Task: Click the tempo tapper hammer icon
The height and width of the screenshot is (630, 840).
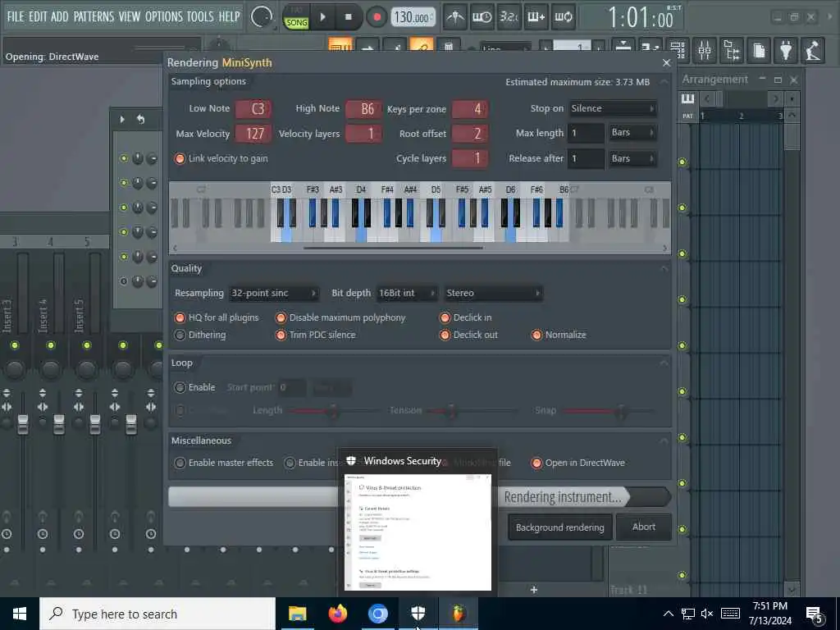Action: [x=813, y=50]
